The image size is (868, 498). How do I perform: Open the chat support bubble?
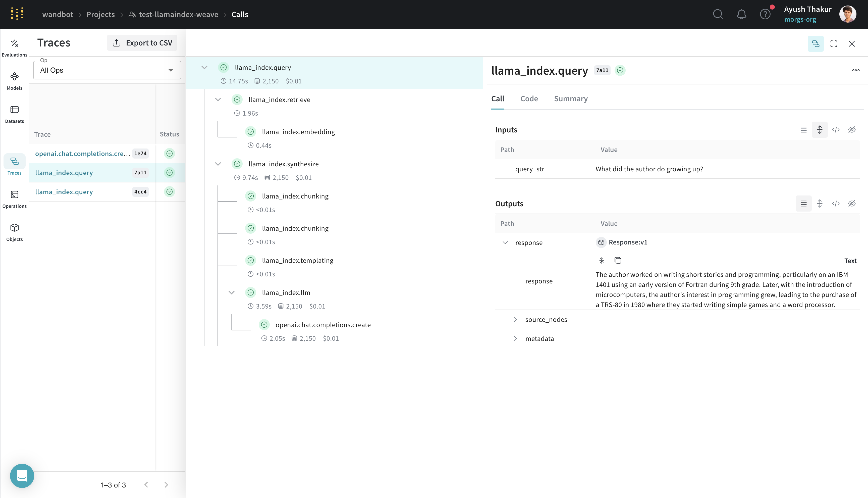click(x=22, y=475)
